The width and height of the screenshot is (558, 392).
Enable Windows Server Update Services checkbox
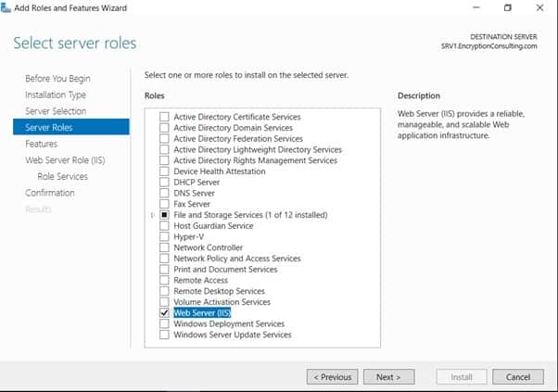coord(165,335)
